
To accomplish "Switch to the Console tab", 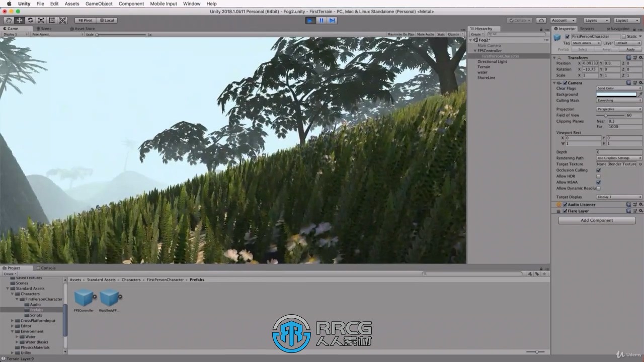I will (46, 268).
